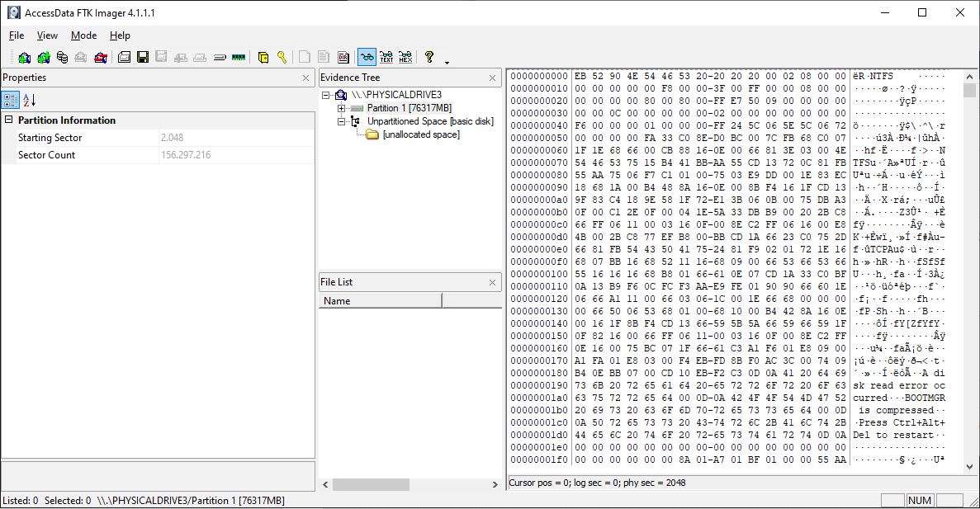Select Partition 1 [76317MB] tree item
Image resolution: width=980 pixels, height=509 pixels.
tap(410, 108)
